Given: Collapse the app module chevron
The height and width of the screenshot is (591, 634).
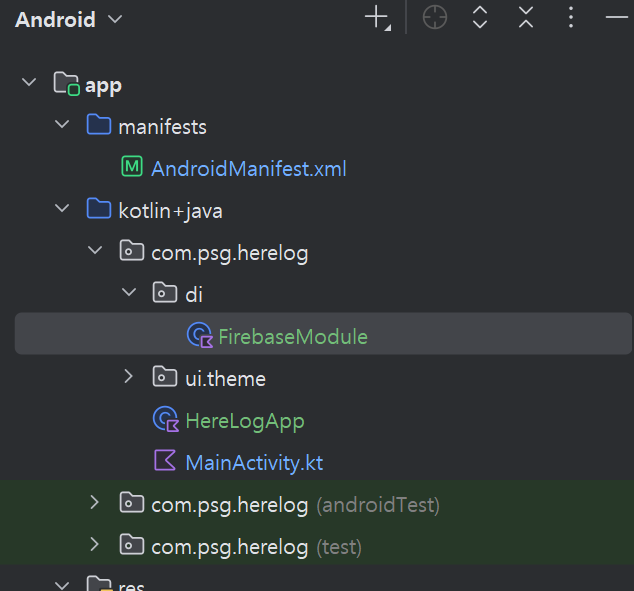Looking at the screenshot, I should (x=29, y=82).
